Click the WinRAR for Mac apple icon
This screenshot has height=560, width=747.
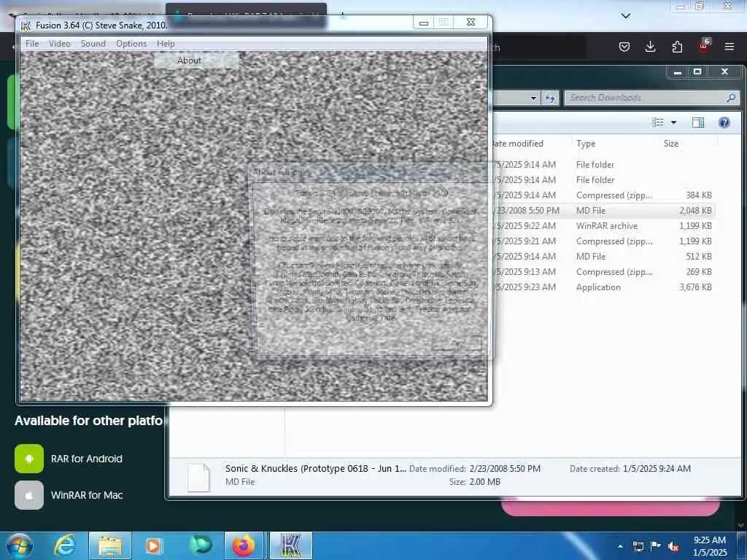pyautogui.click(x=29, y=495)
